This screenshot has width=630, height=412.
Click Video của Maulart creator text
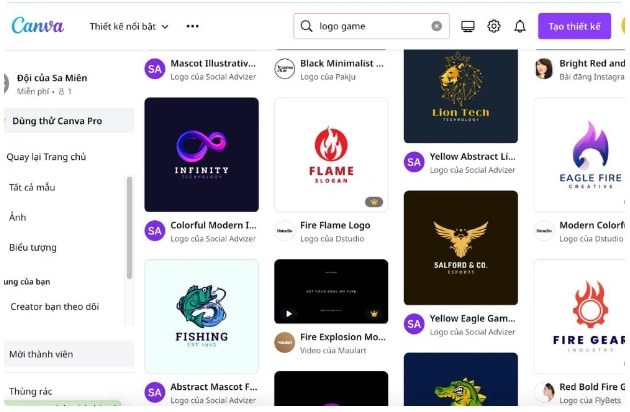333,351
